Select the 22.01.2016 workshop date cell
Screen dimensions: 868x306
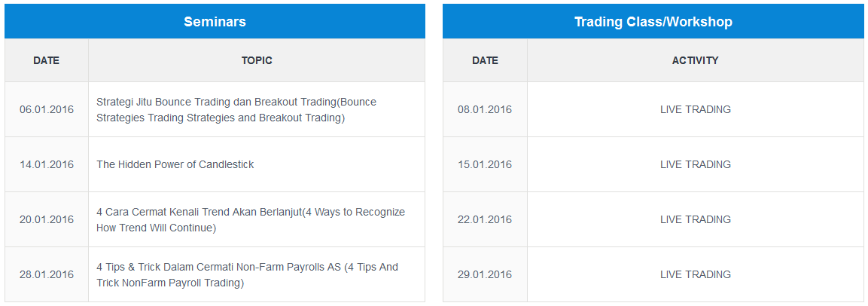(x=485, y=220)
